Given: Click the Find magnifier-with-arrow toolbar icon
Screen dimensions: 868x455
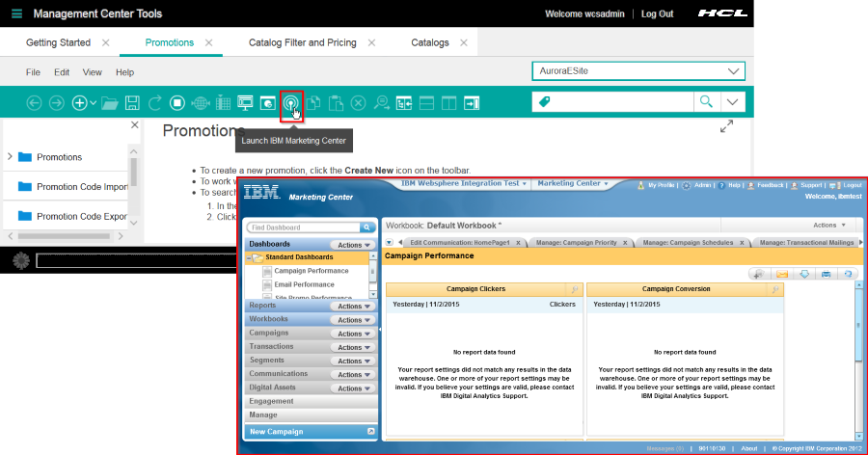Looking at the screenshot, I should 381,103.
